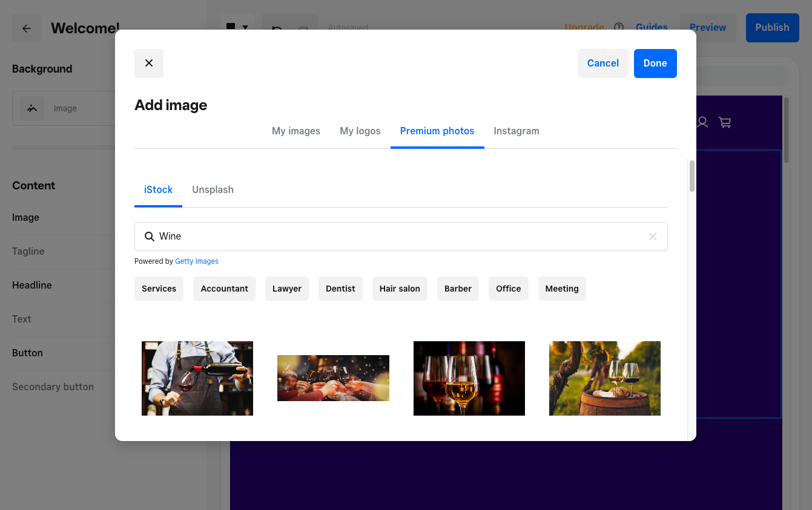This screenshot has width=812, height=510.
Task: Choose the Hair salon suggestion chip
Action: (x=400, y=289)
